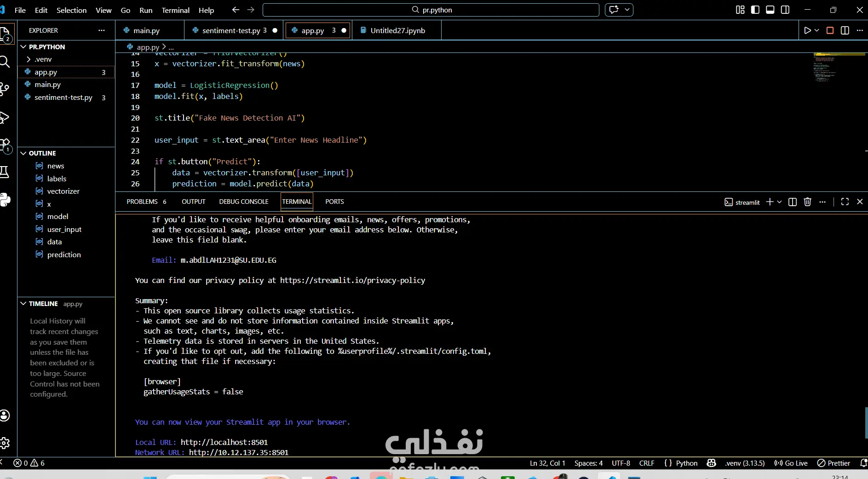Screen dimensions: 868x479
Task: Open the localhost:8501 Local URL
Action: tap(224, 442)
